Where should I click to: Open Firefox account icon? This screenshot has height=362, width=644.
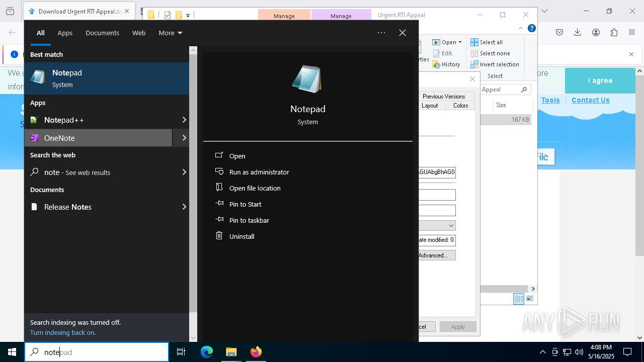(x=596, y=32)
